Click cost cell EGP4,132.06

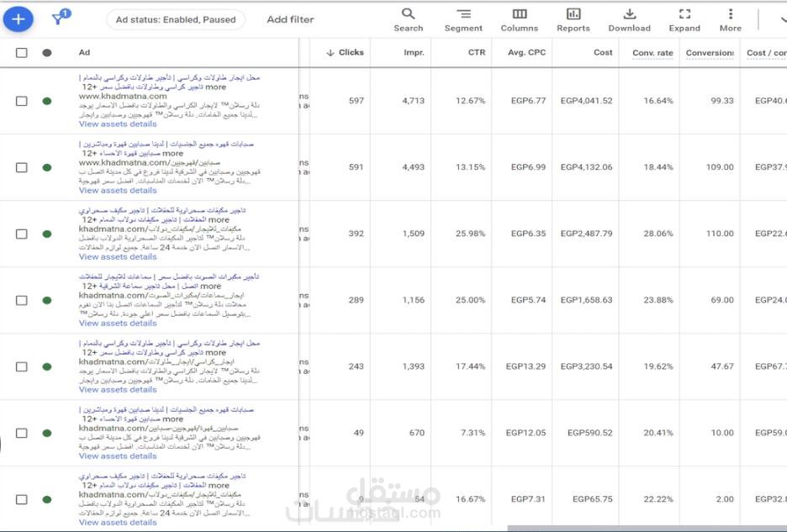click(586, 167)
